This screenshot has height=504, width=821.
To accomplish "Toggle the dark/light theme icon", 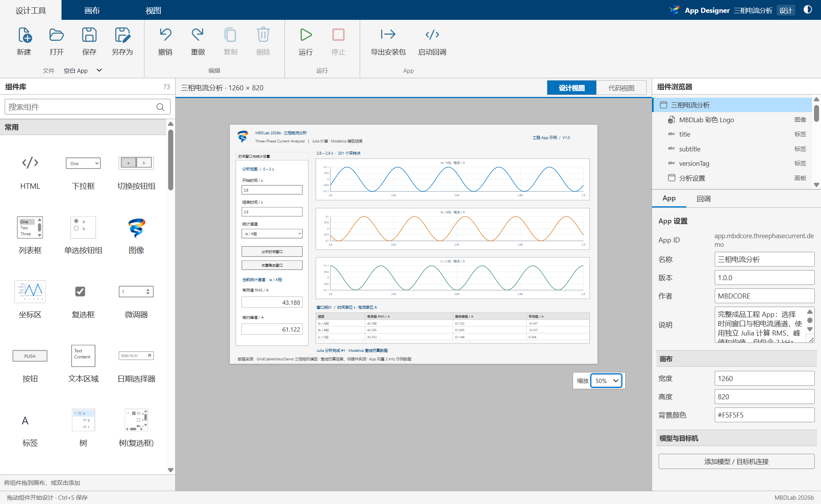I will pos(808,10).
